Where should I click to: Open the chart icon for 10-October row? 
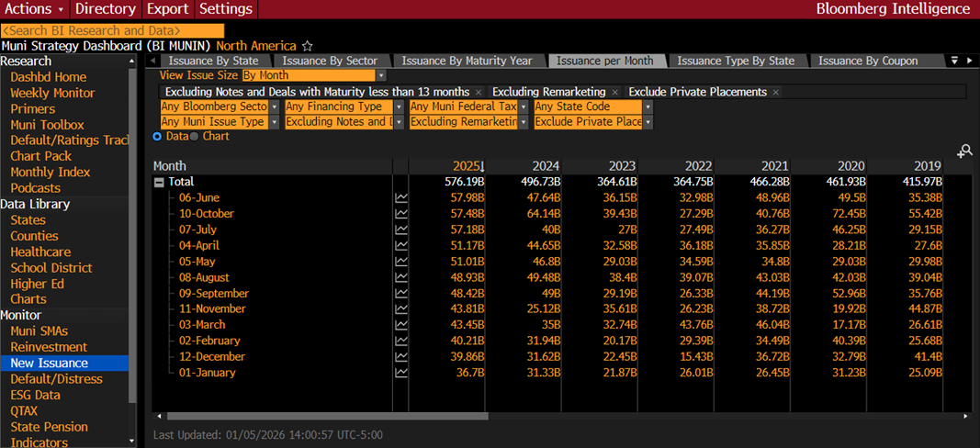click(400, 214)
